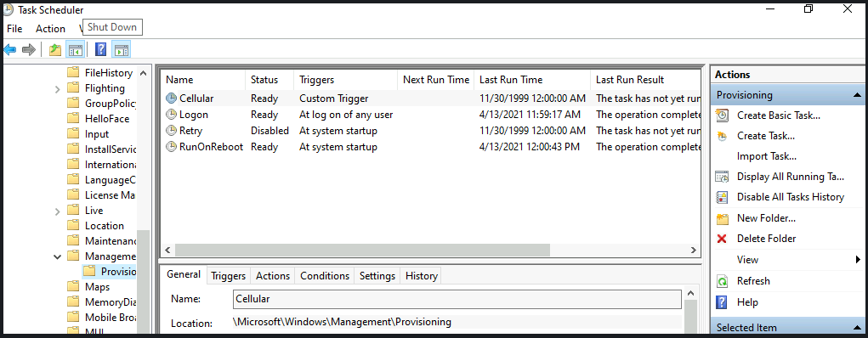Select the RunOnReboot task name
The width and height of the screenshot is (868, 338).
pyautogui.click(x=211, y=147)
